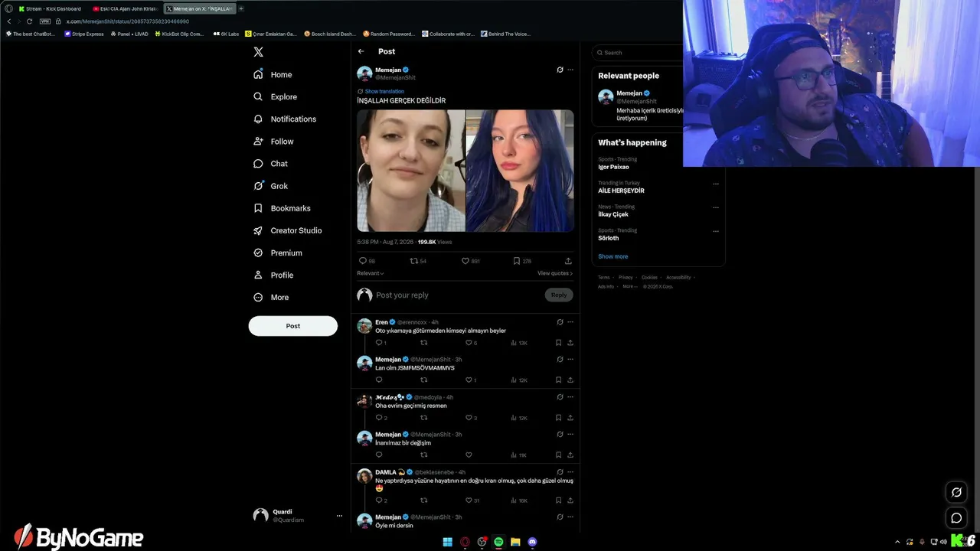Open Spotify from the taskbar
Viewport: 980px width, 551px height.
[498, 542]
